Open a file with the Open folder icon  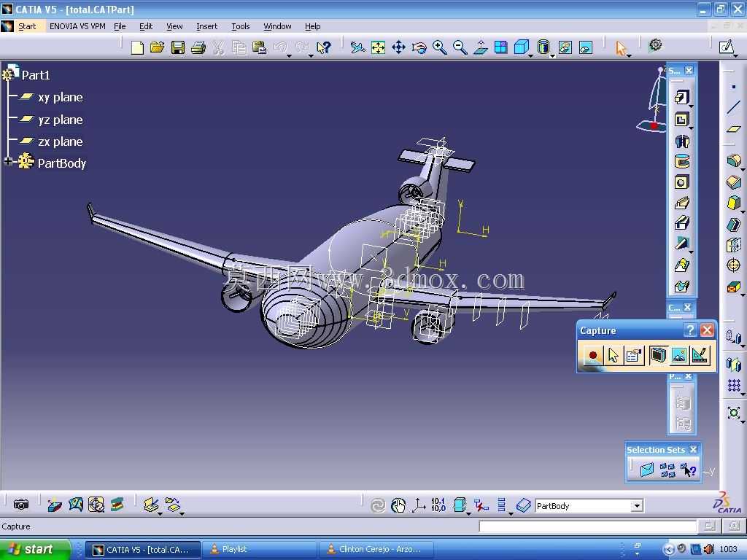point(158,47)
